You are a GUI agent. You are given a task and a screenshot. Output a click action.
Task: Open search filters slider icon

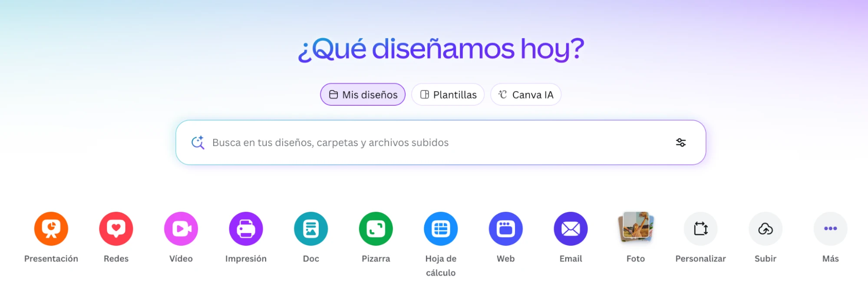click(x=681, y=143)
